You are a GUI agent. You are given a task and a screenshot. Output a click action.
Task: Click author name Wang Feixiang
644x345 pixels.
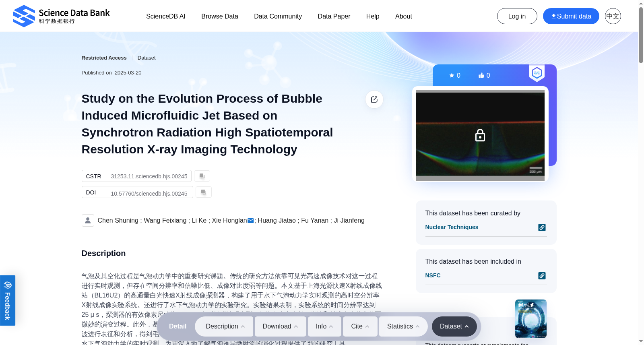pyautogui.click(x=165, y=220)
